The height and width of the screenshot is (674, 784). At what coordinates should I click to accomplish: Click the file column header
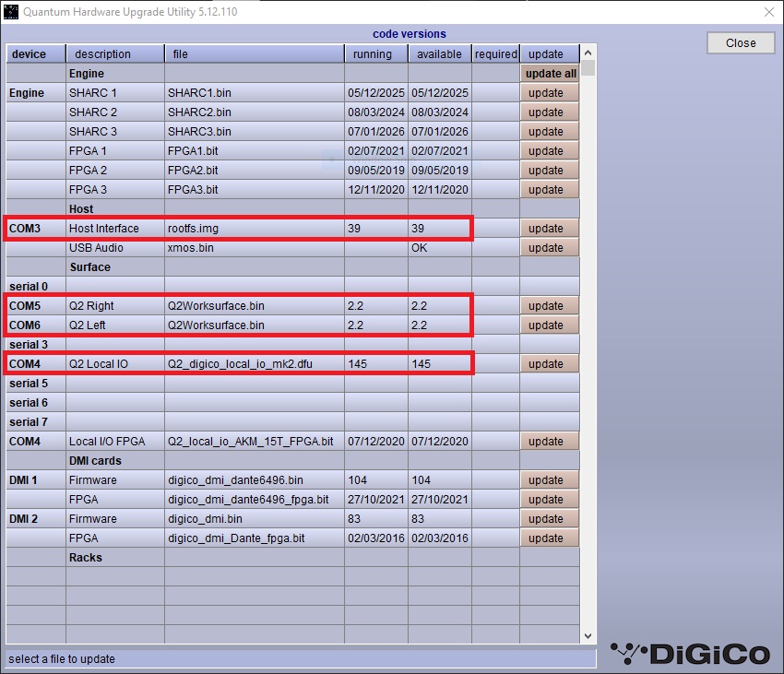[x=255, y=54]
